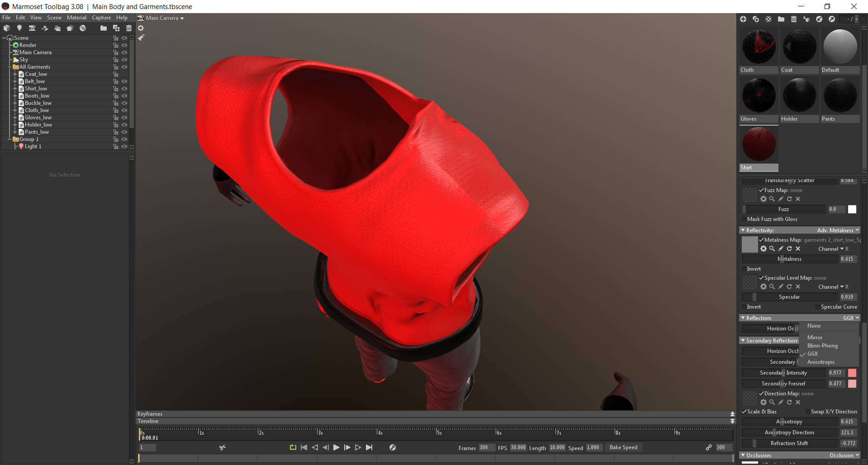Screen dimensions: 868x465
Task: Hide the Shirt_low object
Action: point(124,89)
